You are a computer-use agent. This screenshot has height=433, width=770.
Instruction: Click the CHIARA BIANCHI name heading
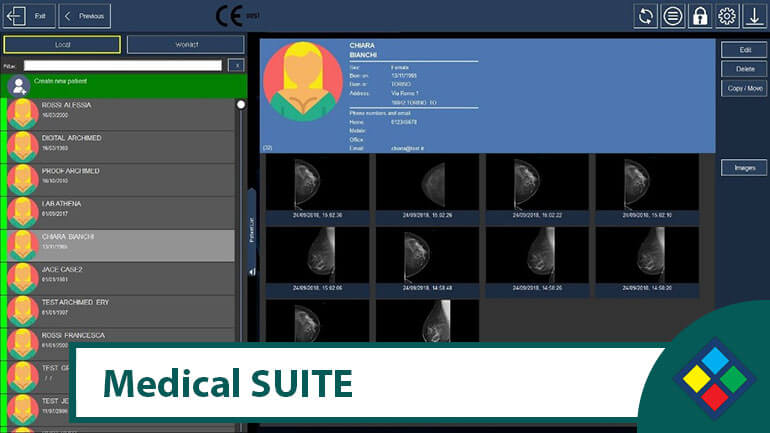click(363, 50)
